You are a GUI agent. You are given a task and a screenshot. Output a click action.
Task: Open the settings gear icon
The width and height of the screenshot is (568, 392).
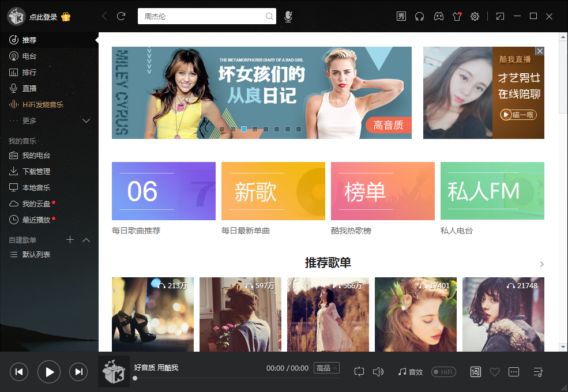475,16
